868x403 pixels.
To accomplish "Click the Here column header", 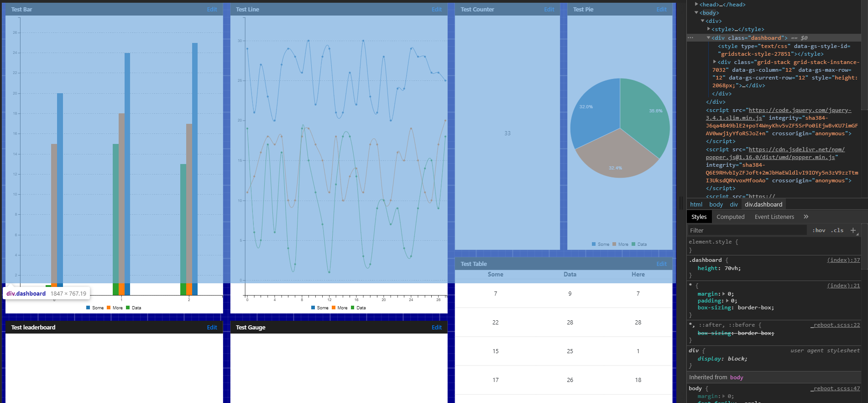I will coord(638,274).
